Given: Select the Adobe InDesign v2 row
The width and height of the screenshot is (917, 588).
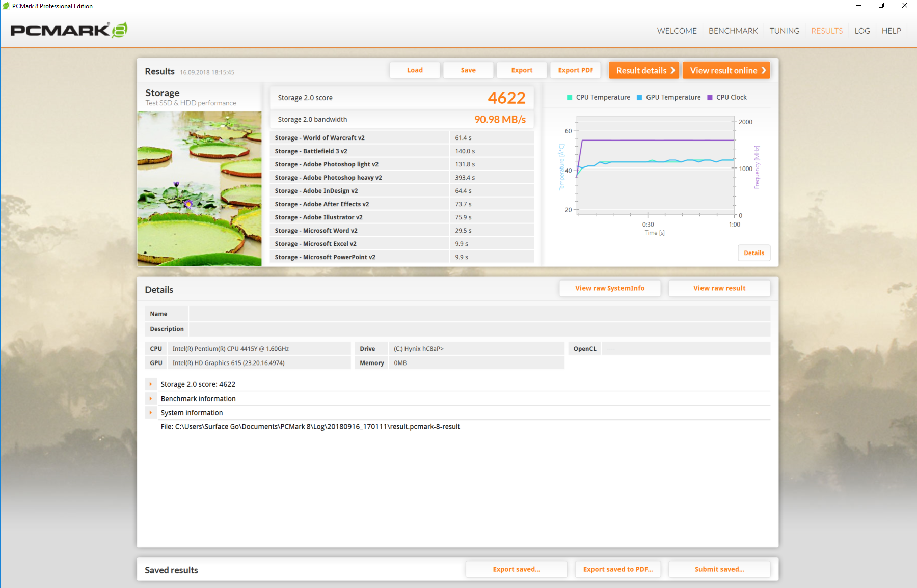Looking at the screenshot, I should click(x=401, y=190).
